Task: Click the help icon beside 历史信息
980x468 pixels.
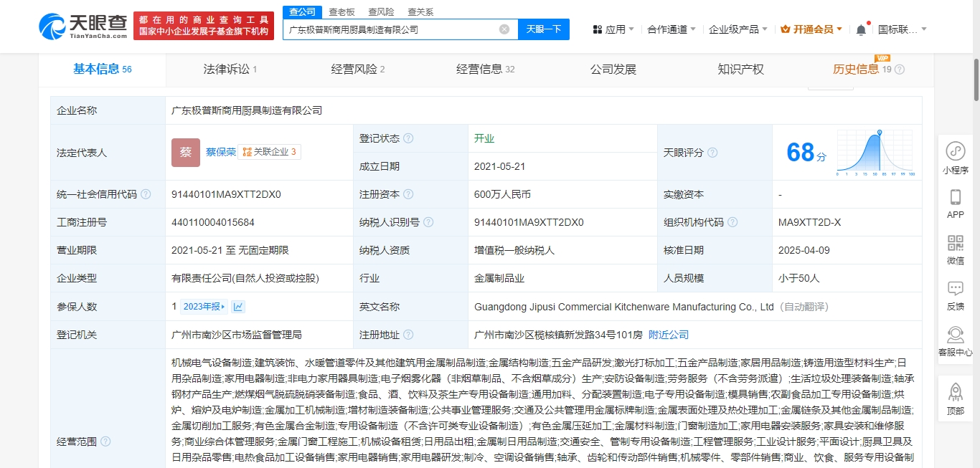Action: [x=900, y=70]
